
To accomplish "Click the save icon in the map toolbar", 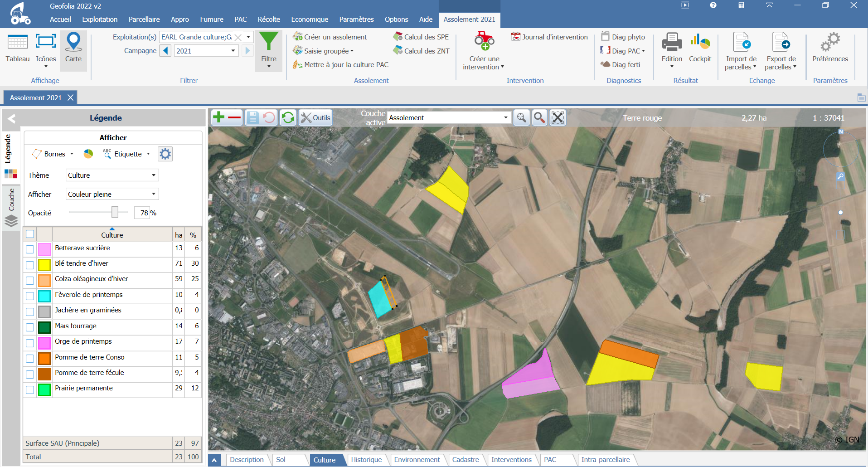I will tap(252, 117).
